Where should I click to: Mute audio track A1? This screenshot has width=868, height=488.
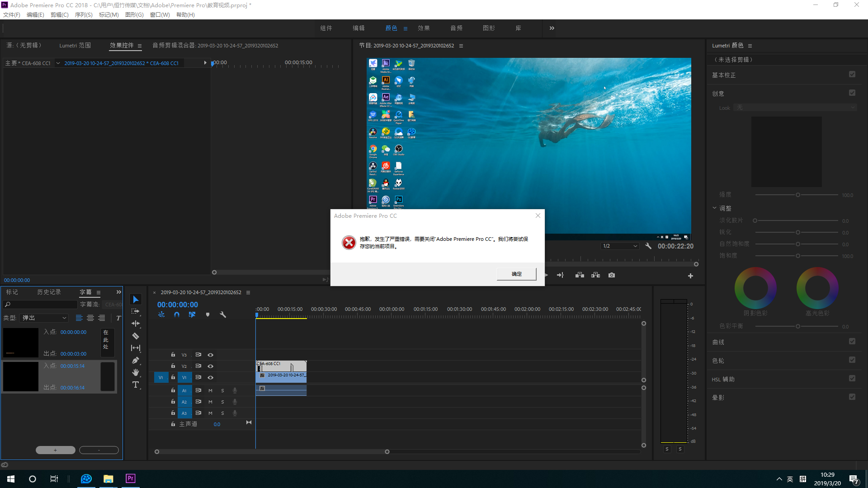210,390
